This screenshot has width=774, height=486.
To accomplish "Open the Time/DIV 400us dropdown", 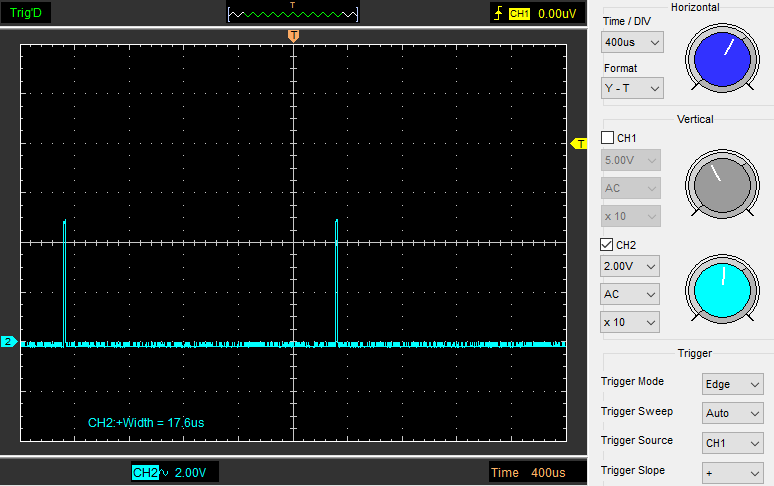I will [632, 43].
